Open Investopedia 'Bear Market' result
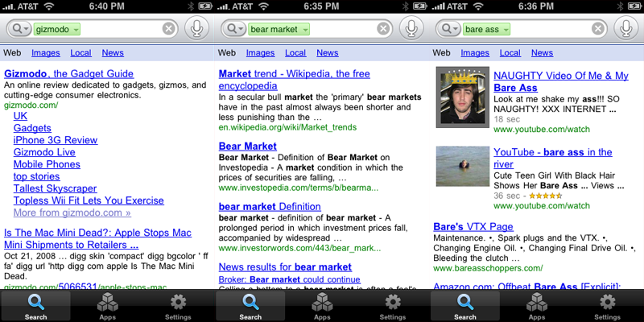Viewport: 644px width, 322px height. (x=248, y=147)
